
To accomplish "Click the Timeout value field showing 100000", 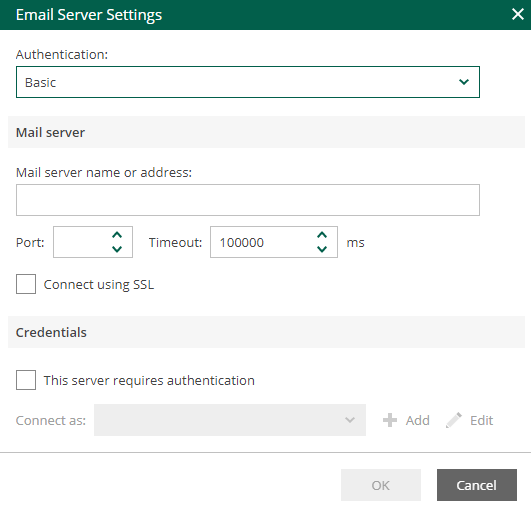I will tap(262, 242).
